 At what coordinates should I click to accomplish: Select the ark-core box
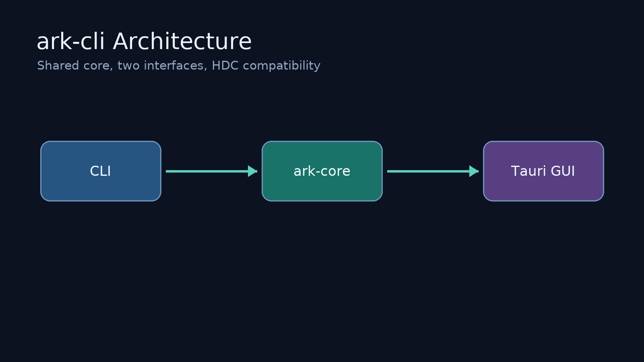pos(322,171)
